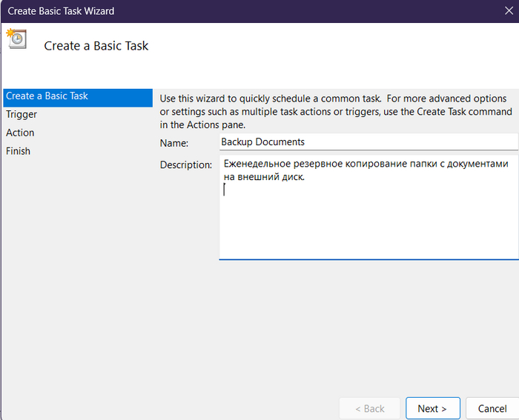Click the large 'Create a Basic Task' header title
Viewport: 519px width, 420px height.
[96, 46]
